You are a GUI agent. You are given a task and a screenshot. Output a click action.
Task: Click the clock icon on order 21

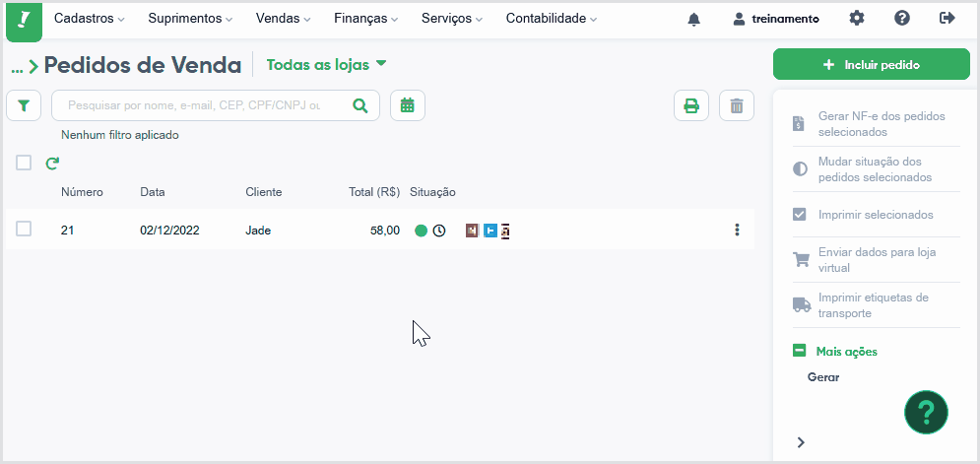(x=439, y=231)
